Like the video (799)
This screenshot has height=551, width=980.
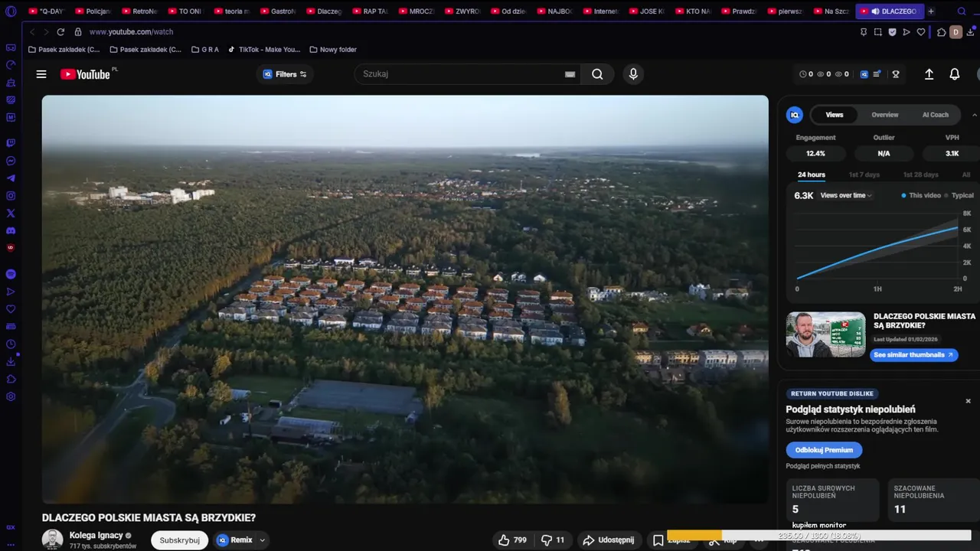pyautogui.click(x=512, y=540)
